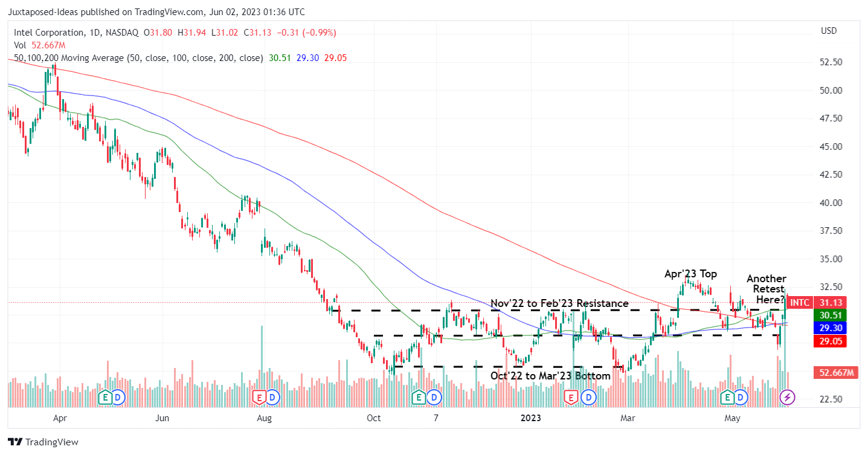Click the May label on the time axis

tap(733, 418)
